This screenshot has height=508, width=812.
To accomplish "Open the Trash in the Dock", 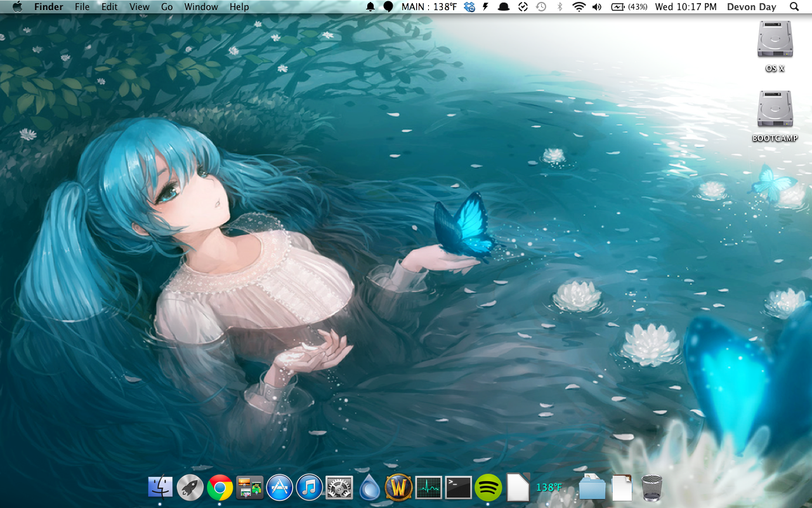I will [652, 488].
